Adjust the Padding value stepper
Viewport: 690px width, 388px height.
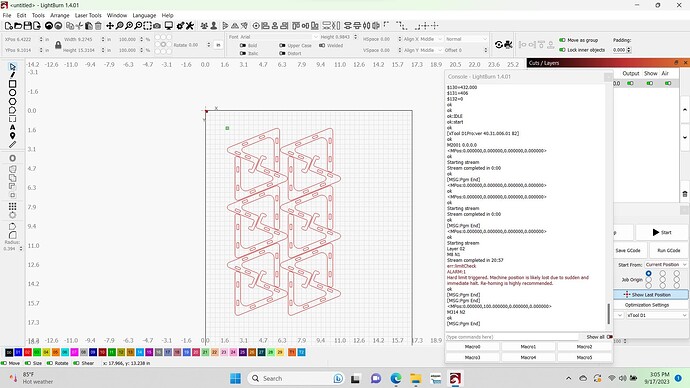click(629, 50)
